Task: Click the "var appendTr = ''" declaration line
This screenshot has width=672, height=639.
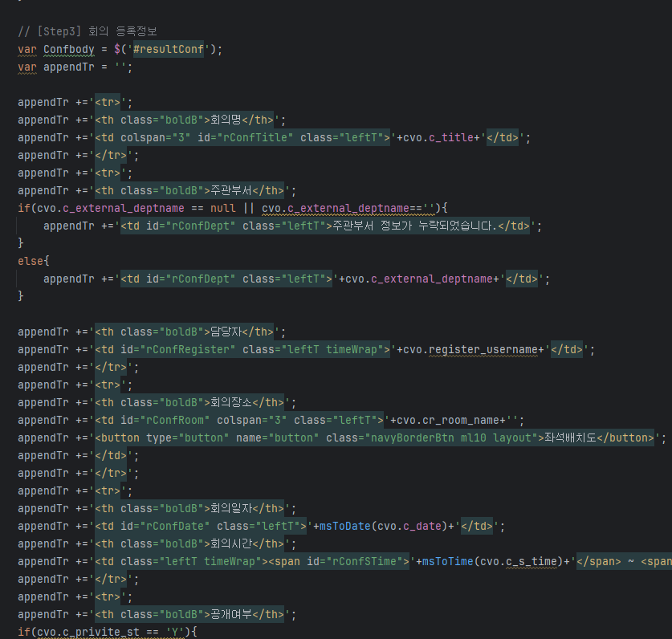Action: pos(75,67)
